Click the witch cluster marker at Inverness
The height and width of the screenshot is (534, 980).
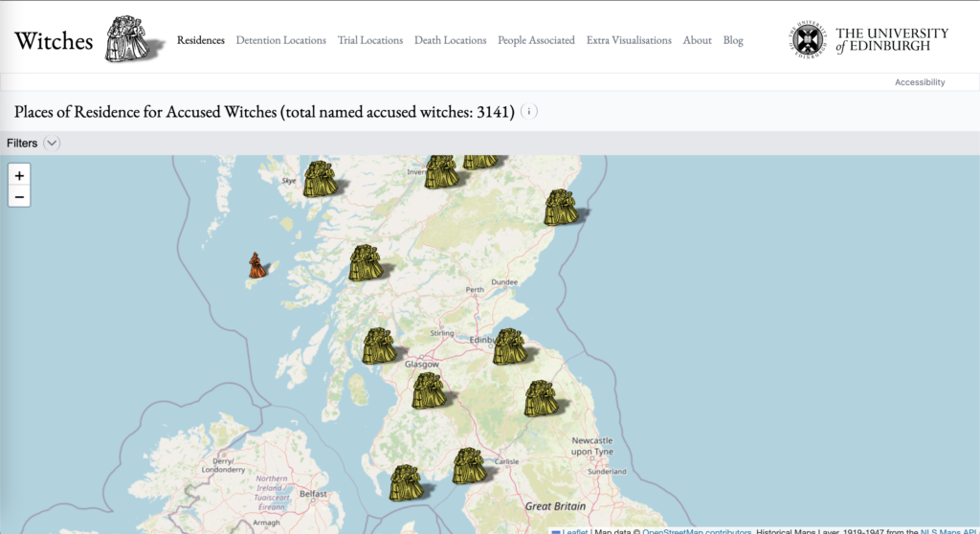point(441,172)
